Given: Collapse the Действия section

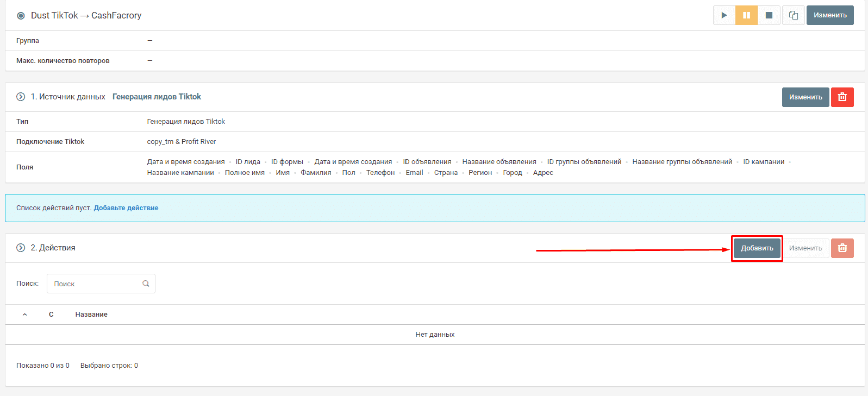Looking at the screenshot, I should (x=21, y=248).
